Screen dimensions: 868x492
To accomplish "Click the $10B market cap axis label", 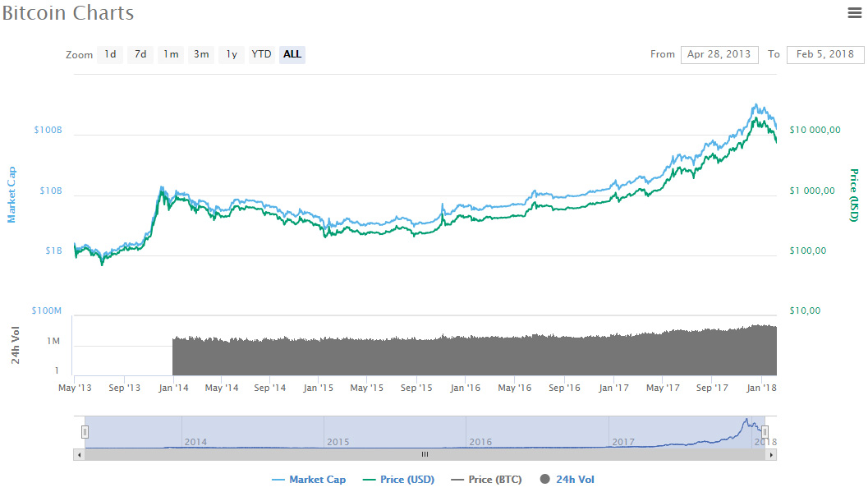I will (51, 191).
